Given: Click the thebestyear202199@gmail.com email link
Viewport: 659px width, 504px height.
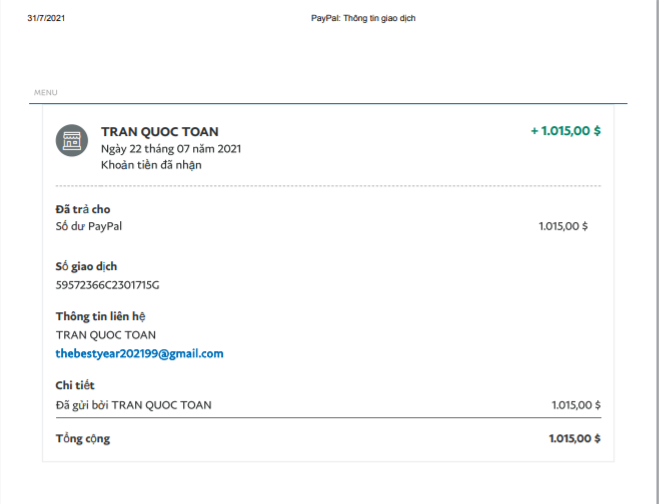Looking at the screenshot, I should tap(139, 354).
